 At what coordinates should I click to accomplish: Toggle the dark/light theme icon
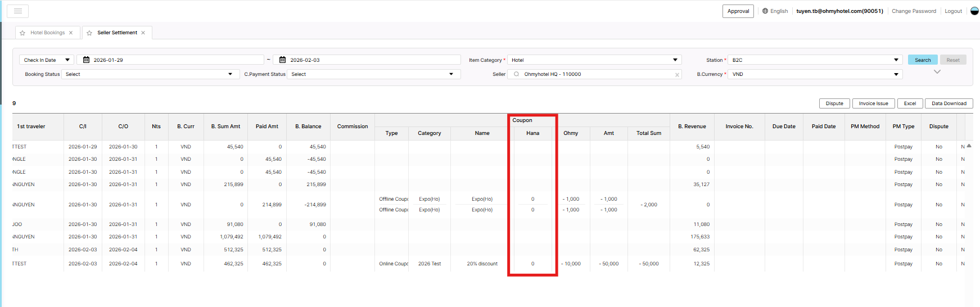tap(974, 11)
